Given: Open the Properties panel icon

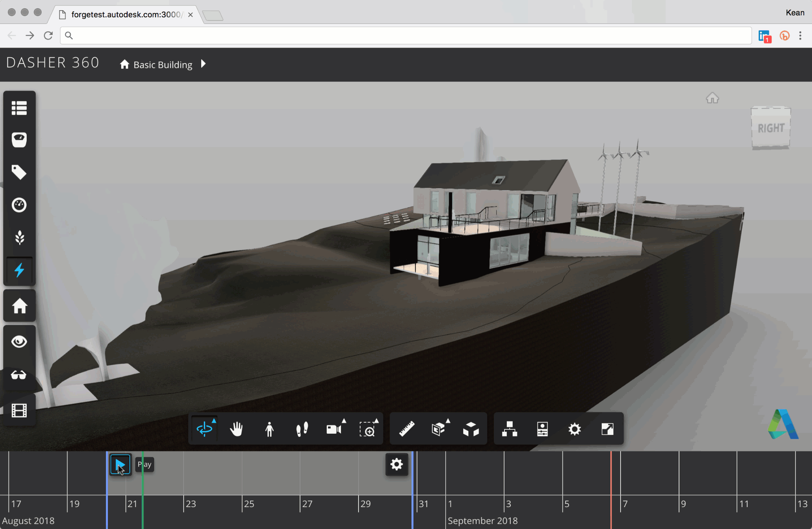Looking at the screenshot, I should [542, 429].
